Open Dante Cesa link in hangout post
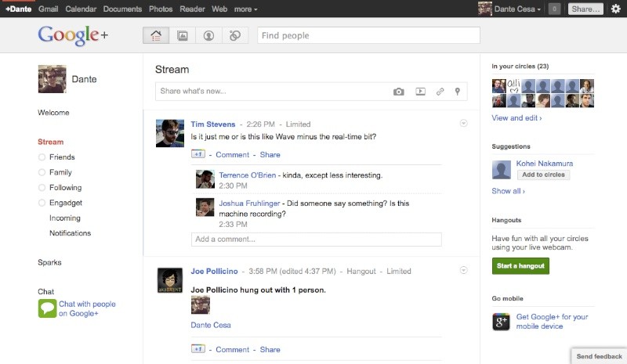Viewport: 627px width, 364px height. 211,325
